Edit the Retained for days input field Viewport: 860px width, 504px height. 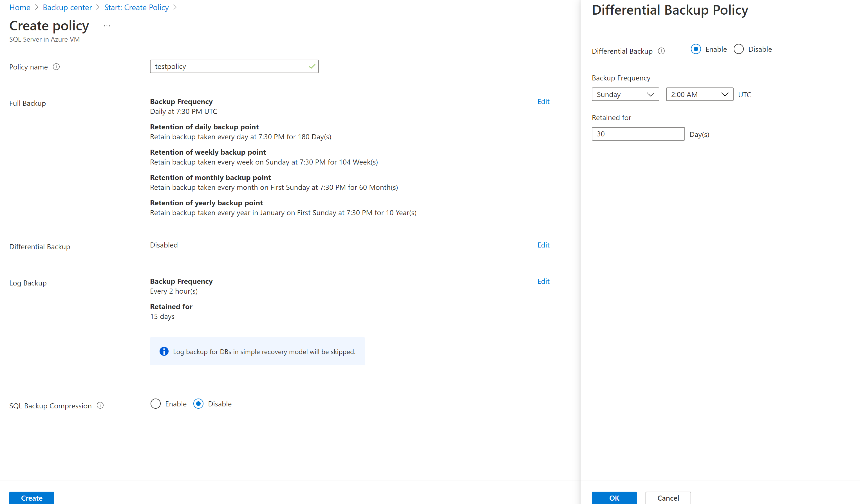pos(638,134)
